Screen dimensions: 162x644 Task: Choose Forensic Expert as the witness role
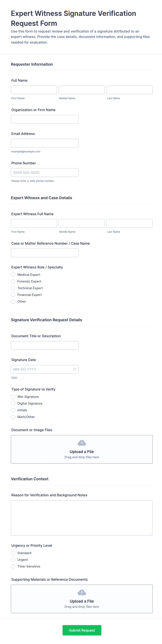13,282
